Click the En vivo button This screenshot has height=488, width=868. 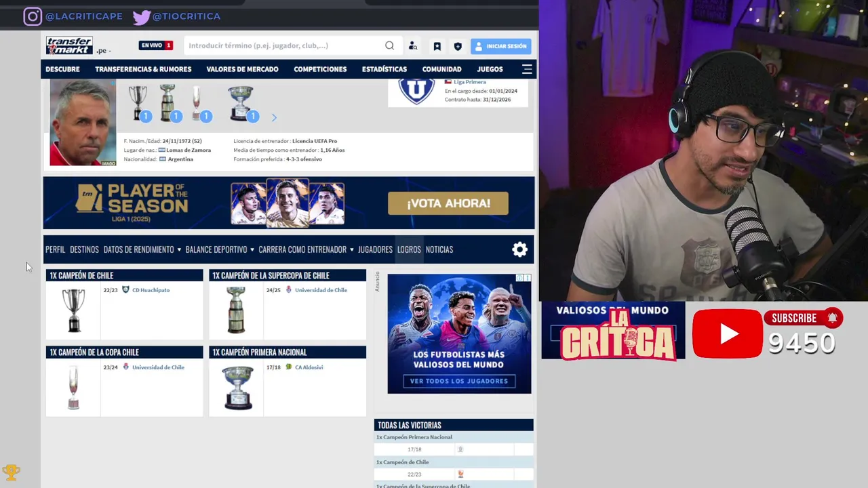coord(156,45)
